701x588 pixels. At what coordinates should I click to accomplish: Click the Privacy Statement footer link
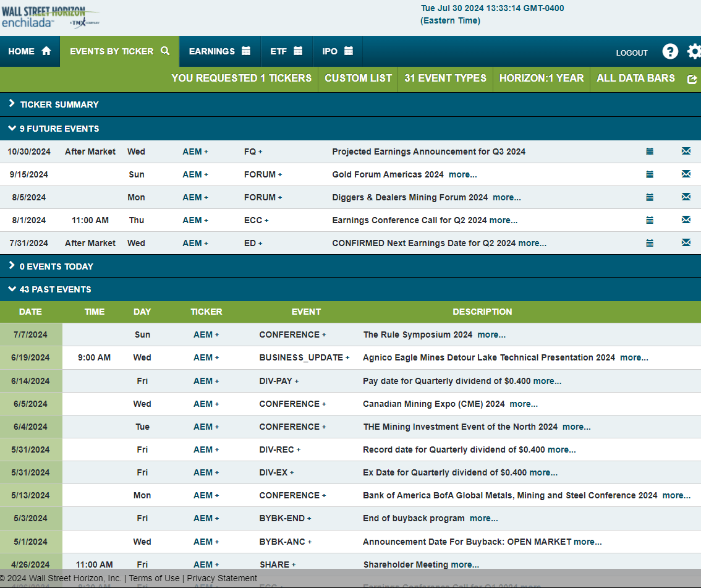click(x=222, y=578)
